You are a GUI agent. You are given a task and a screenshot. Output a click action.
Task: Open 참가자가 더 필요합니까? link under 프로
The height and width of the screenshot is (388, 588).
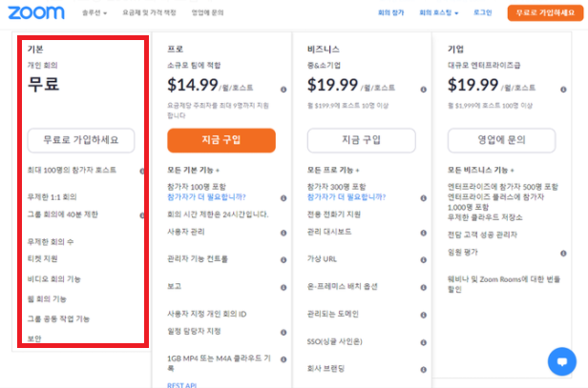[206, 197]
